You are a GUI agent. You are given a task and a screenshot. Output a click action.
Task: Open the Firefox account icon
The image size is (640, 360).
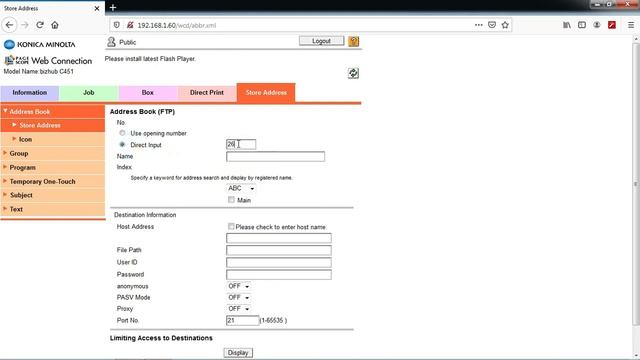click(597, 25)
